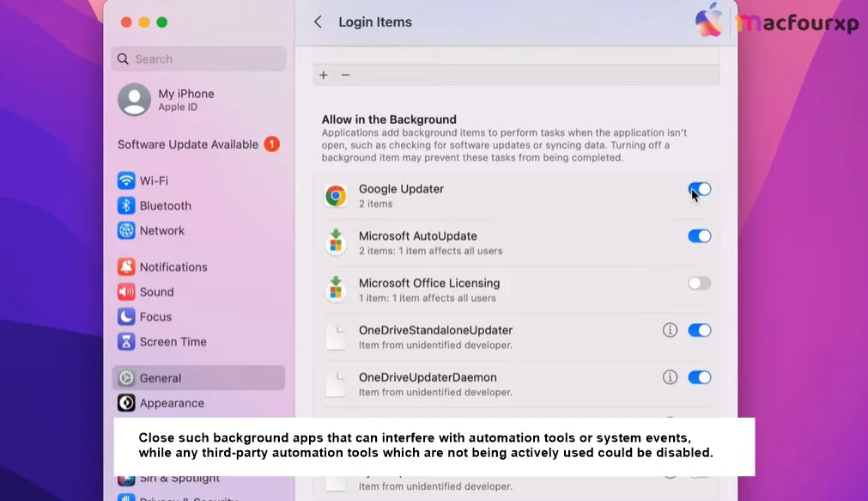868x501 pixels.
Task: Open Wi-Fi settings icon in sidebar
Action: tap(126, 180)
